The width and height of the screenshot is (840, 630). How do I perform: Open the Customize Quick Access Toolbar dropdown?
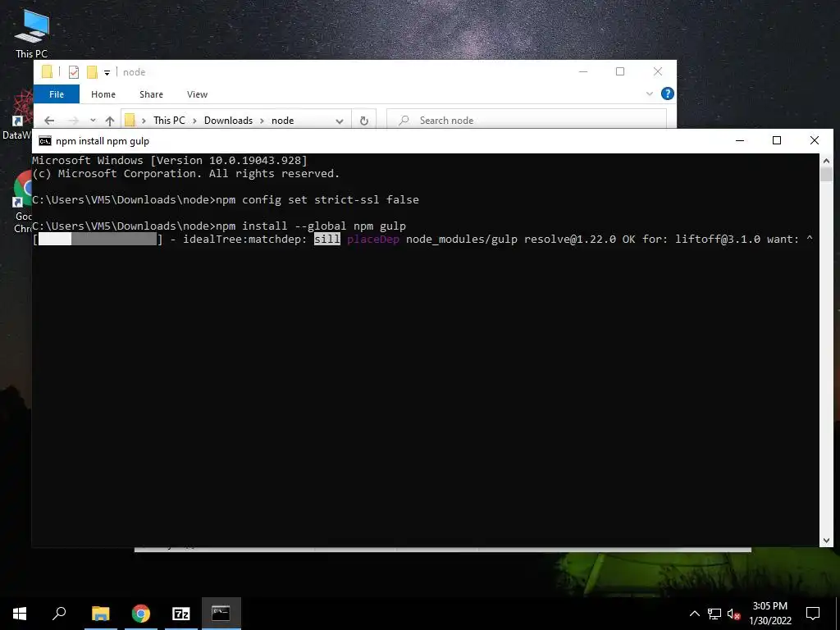(x=107, y=72)
